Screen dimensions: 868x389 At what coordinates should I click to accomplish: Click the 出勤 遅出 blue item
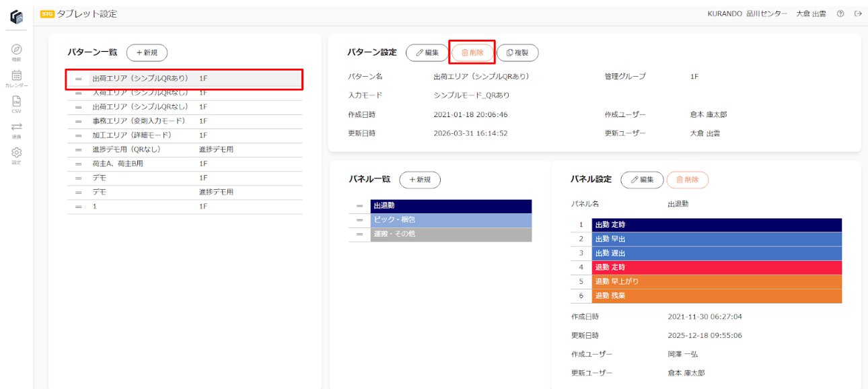tap(717, 253)
